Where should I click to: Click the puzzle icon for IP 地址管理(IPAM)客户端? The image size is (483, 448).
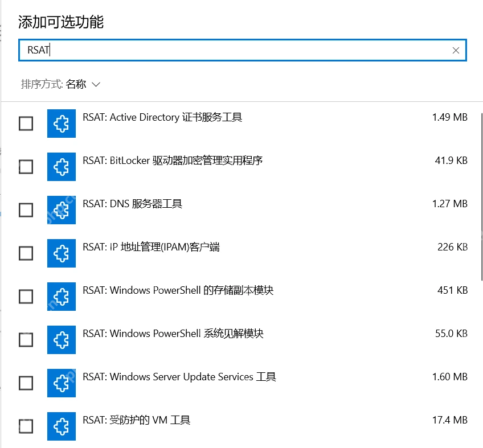click(62, 253)
